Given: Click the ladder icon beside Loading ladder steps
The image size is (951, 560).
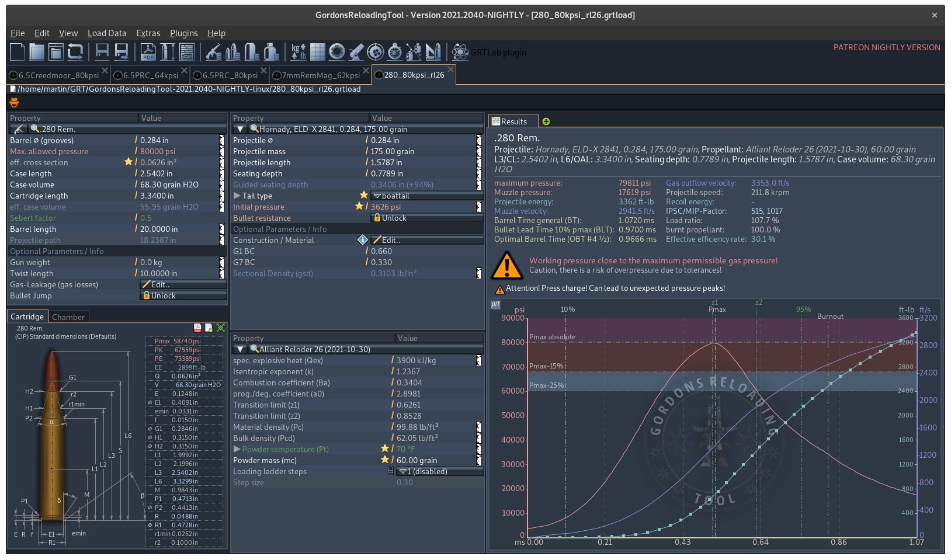Looking at the screenshot, I should coord(391,471).
